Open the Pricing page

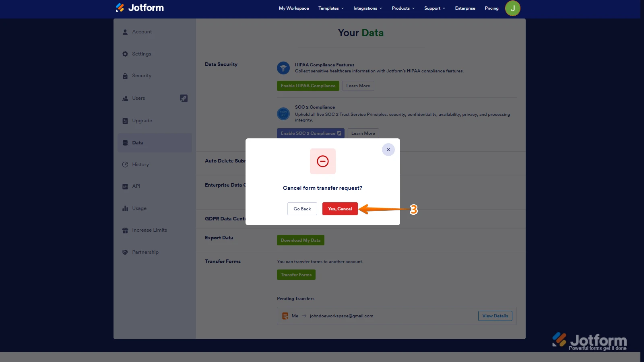pyautogui.click(x=491, y=8)
